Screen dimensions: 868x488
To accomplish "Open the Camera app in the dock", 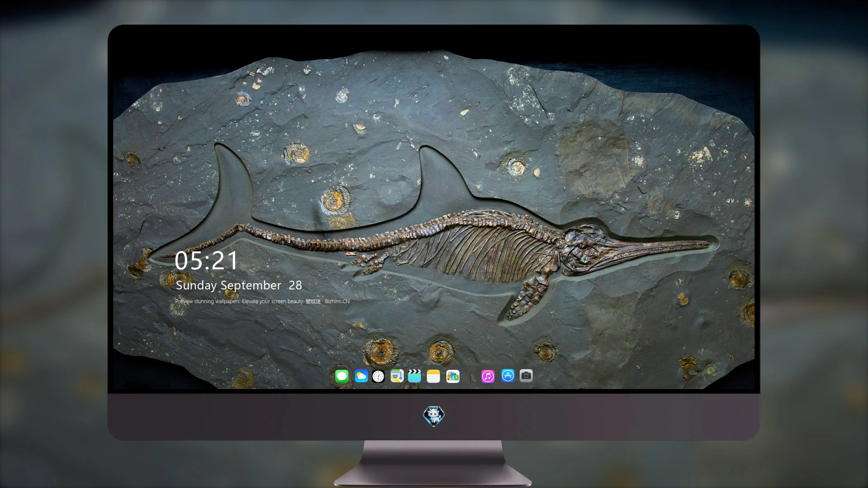I will [x=526, y=375].
